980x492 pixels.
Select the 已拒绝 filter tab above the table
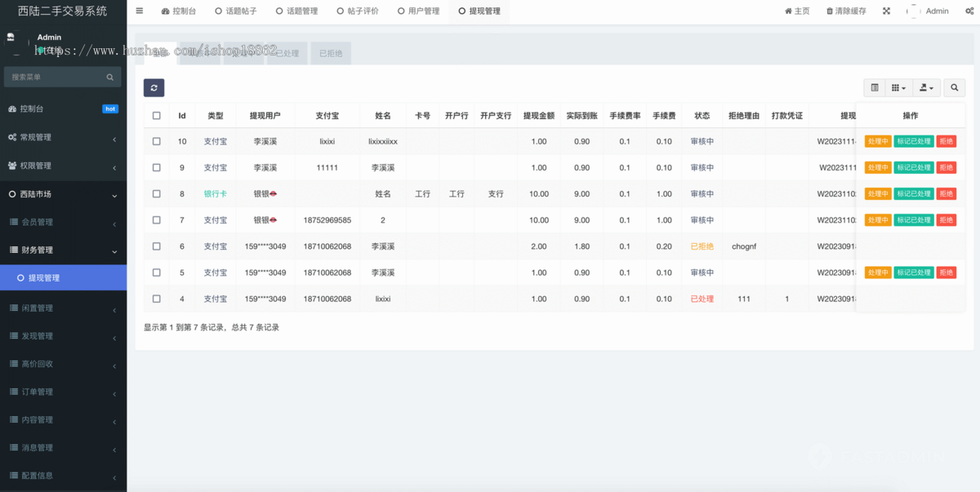[x=330, y=53]
